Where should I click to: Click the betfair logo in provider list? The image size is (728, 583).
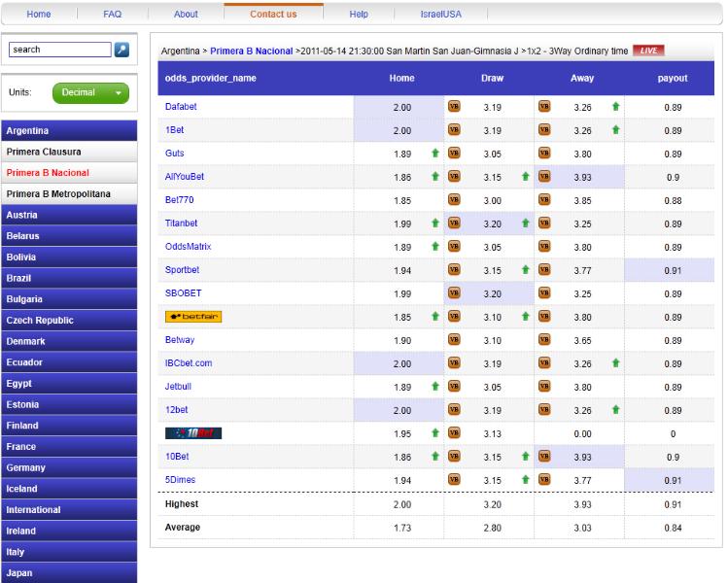tap(193, 317)
